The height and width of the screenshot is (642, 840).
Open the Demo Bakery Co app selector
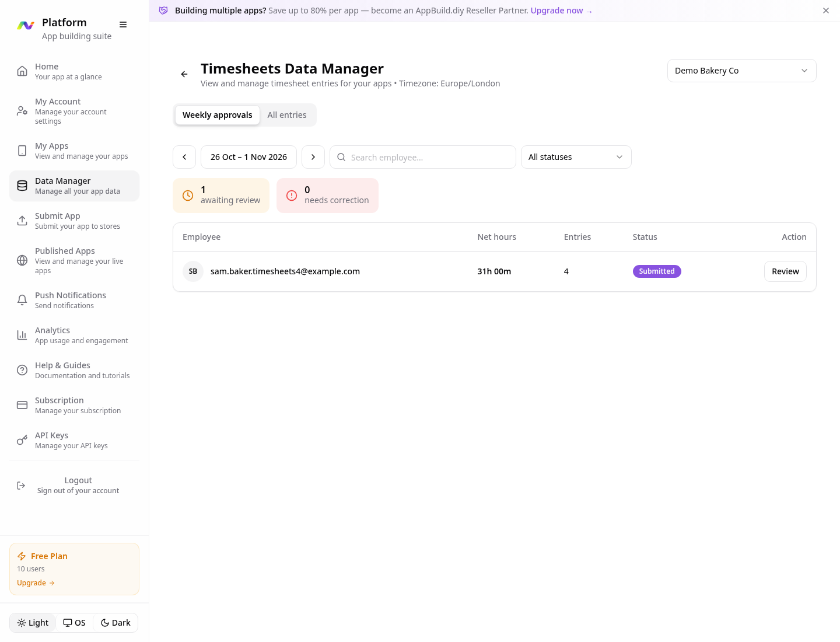(x=741, y=71)
